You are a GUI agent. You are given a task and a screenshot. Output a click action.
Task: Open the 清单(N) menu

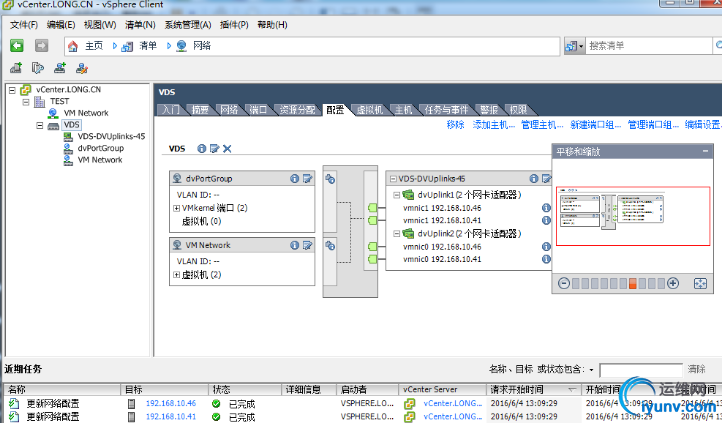(x=140, y=25)
